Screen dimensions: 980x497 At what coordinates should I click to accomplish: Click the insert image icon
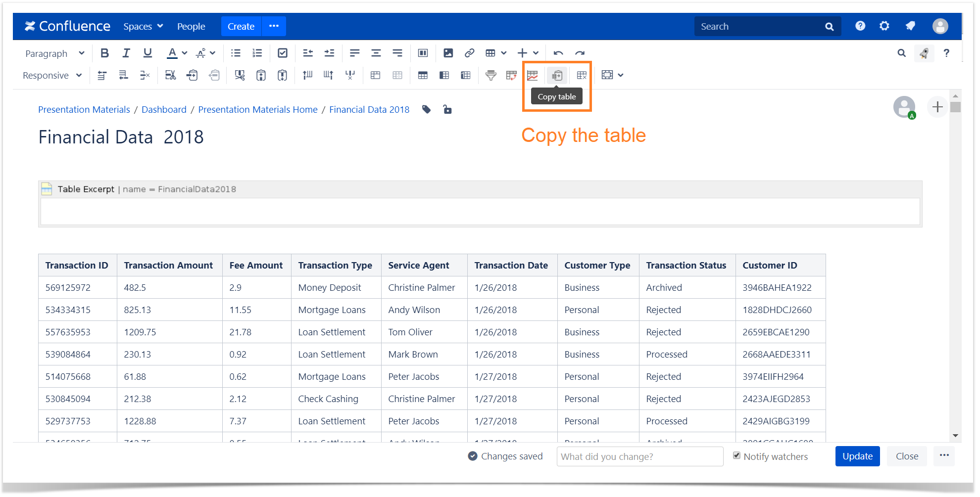tap(448, 53)
